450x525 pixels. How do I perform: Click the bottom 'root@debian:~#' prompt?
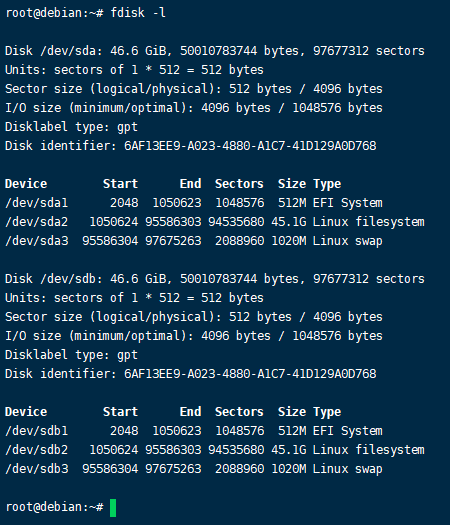point(55,507)
